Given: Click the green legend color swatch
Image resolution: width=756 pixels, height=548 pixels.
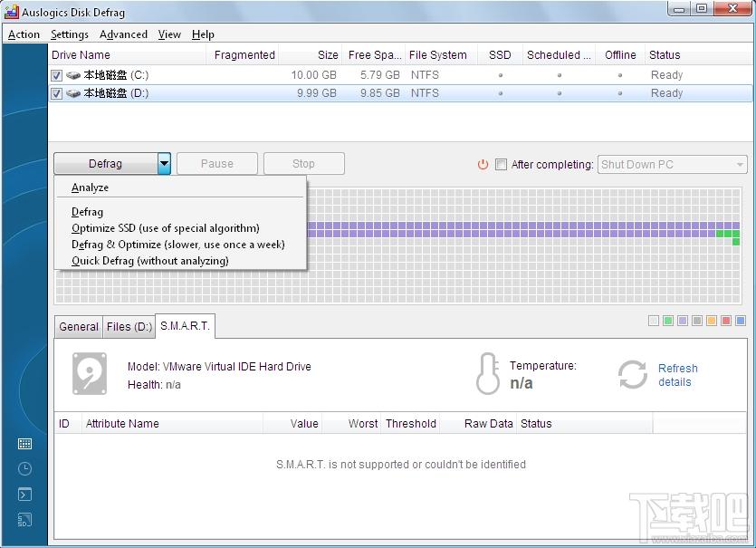Looking at the screenshot, I should 668,321.
